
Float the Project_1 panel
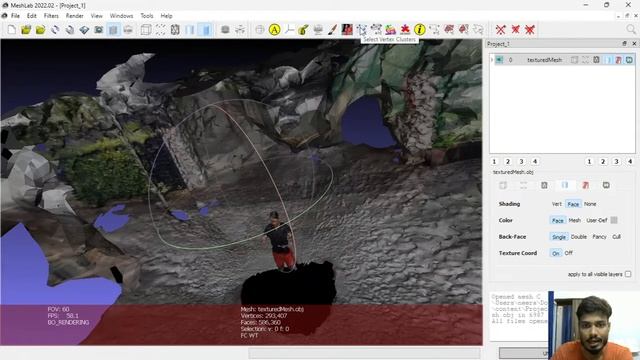(x=624, y=43)
